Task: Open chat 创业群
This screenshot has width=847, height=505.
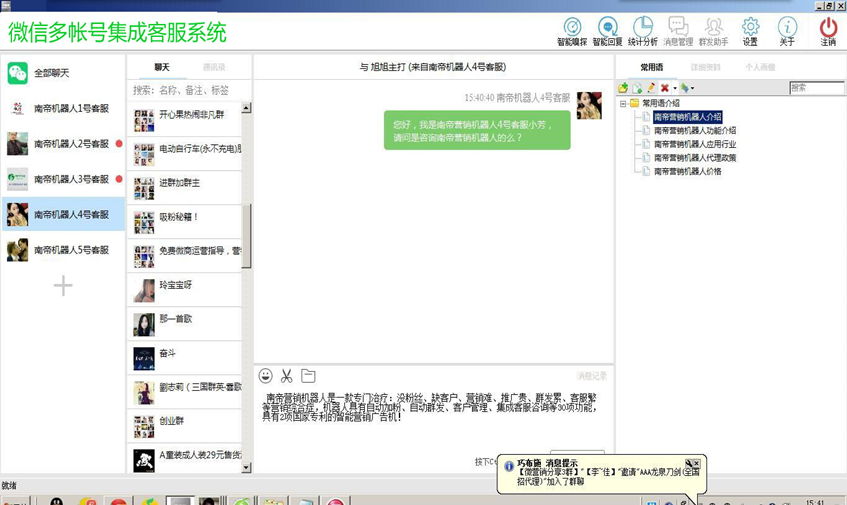Action: pos(184,426)
